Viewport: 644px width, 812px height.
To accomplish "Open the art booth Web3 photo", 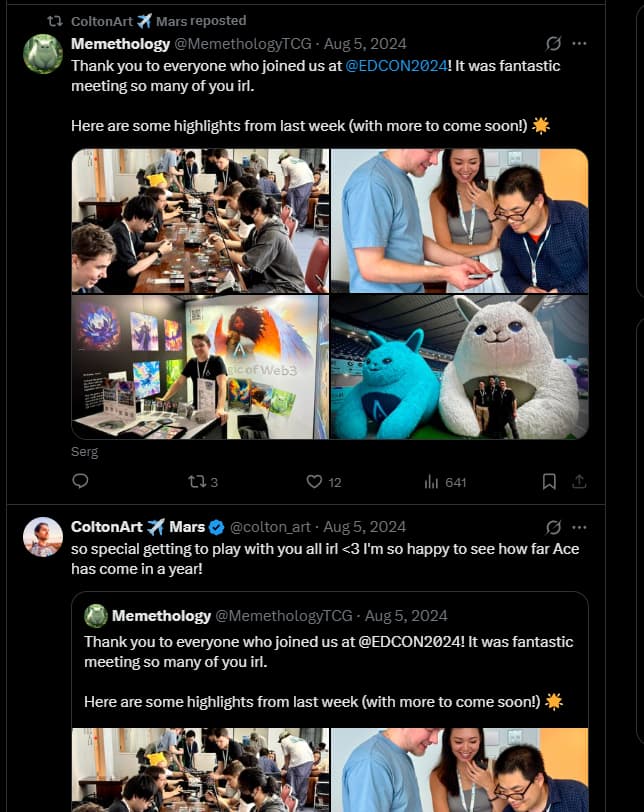I will point(200,367).
